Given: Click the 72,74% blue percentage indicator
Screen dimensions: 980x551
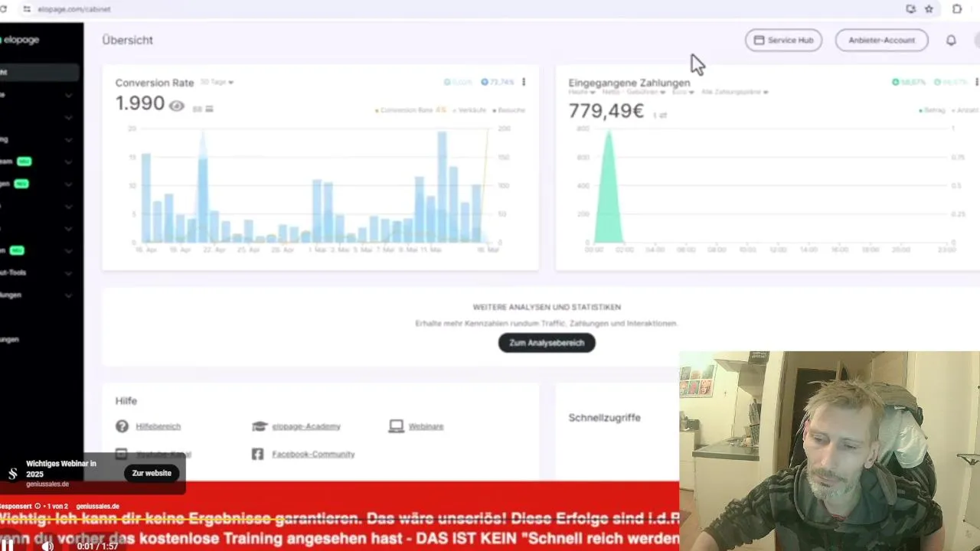Looking at the screenshot, I should (497, 82).
